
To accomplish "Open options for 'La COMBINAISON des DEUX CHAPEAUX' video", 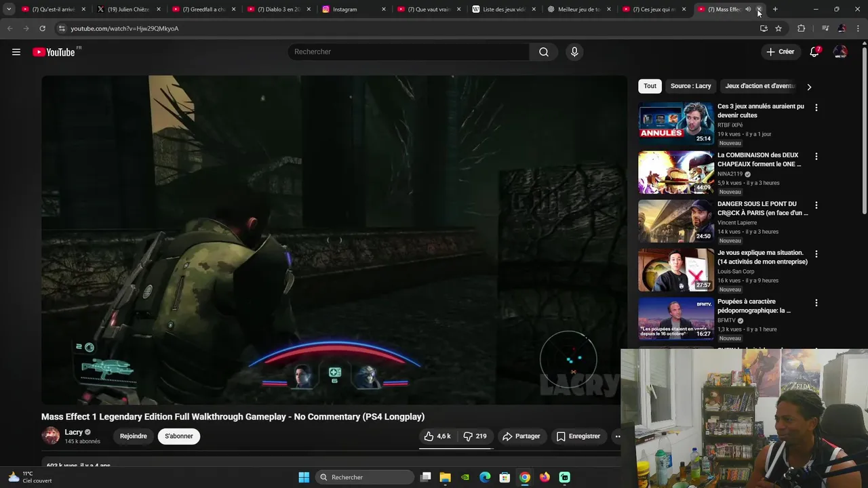I will [816, 157].
